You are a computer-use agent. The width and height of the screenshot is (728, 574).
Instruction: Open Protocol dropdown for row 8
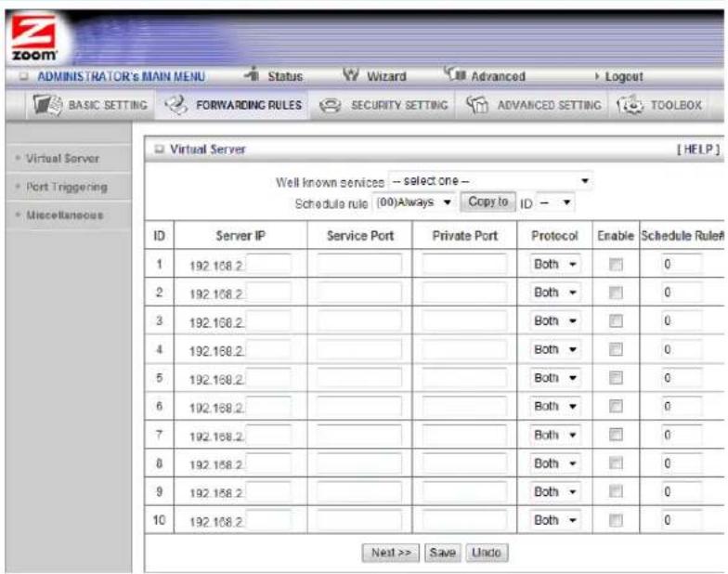[x=555, y=463]
